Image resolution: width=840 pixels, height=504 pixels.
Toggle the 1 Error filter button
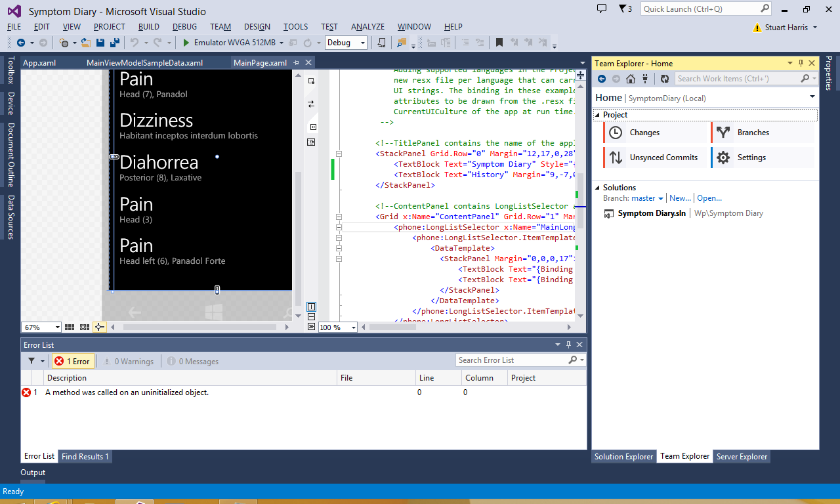[x=72, y=361]
